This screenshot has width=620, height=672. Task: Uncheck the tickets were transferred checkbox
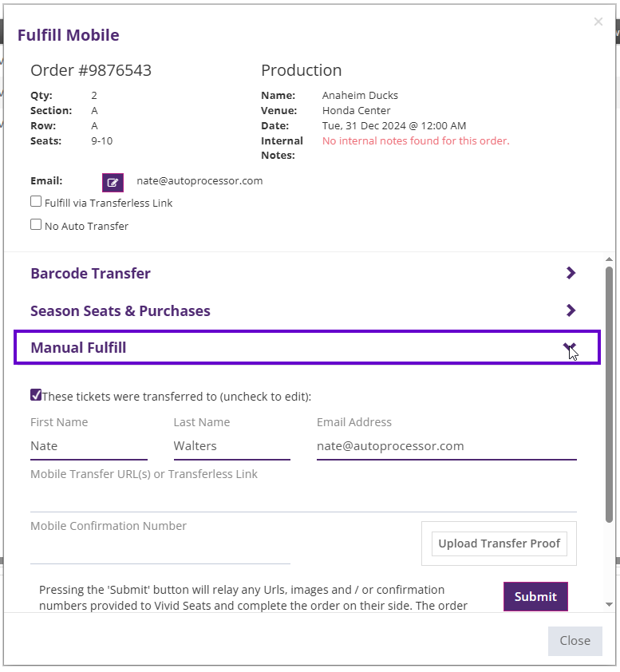pos(36,394)
